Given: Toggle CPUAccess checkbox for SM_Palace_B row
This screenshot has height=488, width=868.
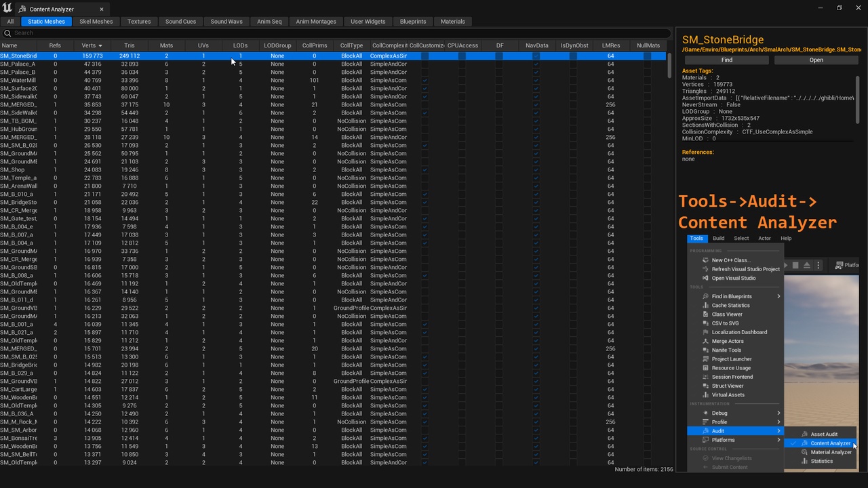Looking at the screenshot, I should [462, 72].
